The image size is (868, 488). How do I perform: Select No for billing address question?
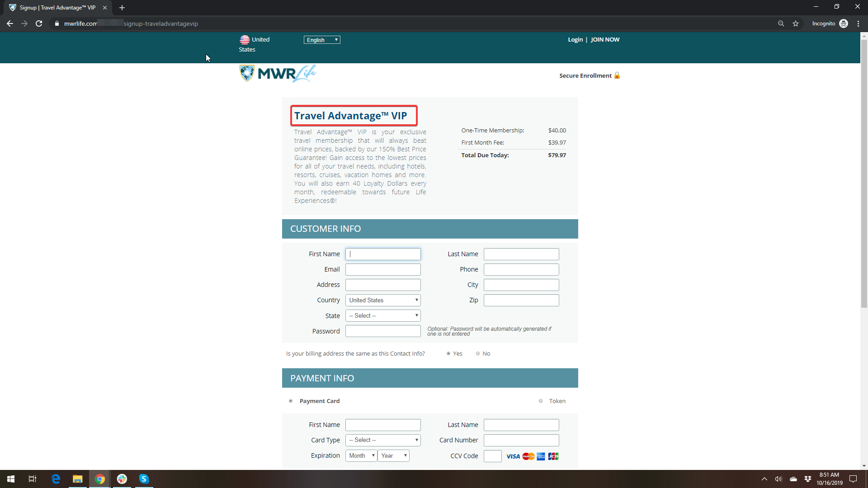point(478,354)
